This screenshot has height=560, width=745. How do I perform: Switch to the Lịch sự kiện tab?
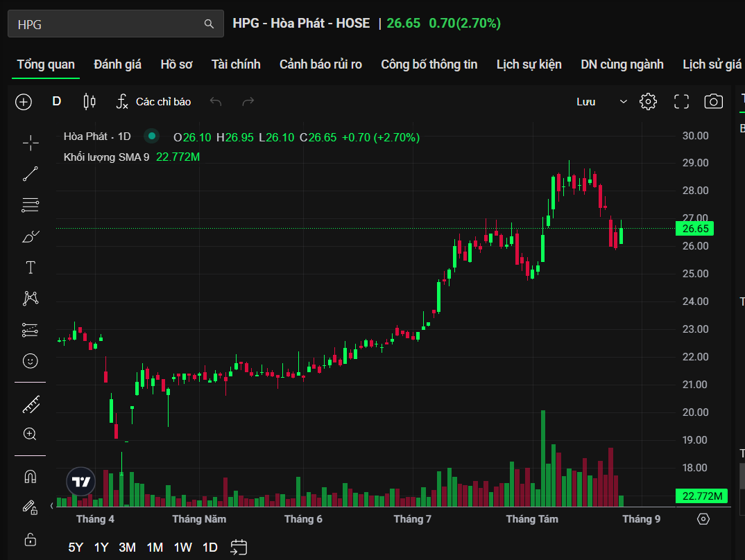pos(529,64)
